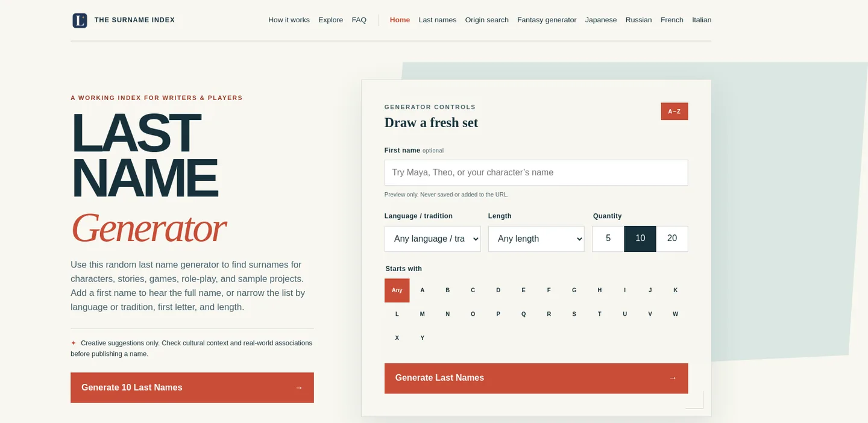This screenshot has width=868, height=423.
Task: Select quantity 10
Action: coord(640,239)
